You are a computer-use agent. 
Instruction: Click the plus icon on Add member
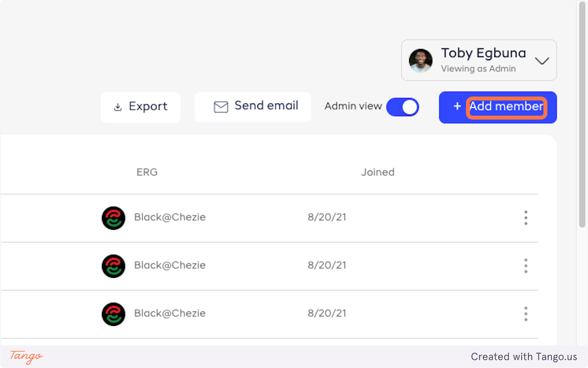click(x=457, y=106)
